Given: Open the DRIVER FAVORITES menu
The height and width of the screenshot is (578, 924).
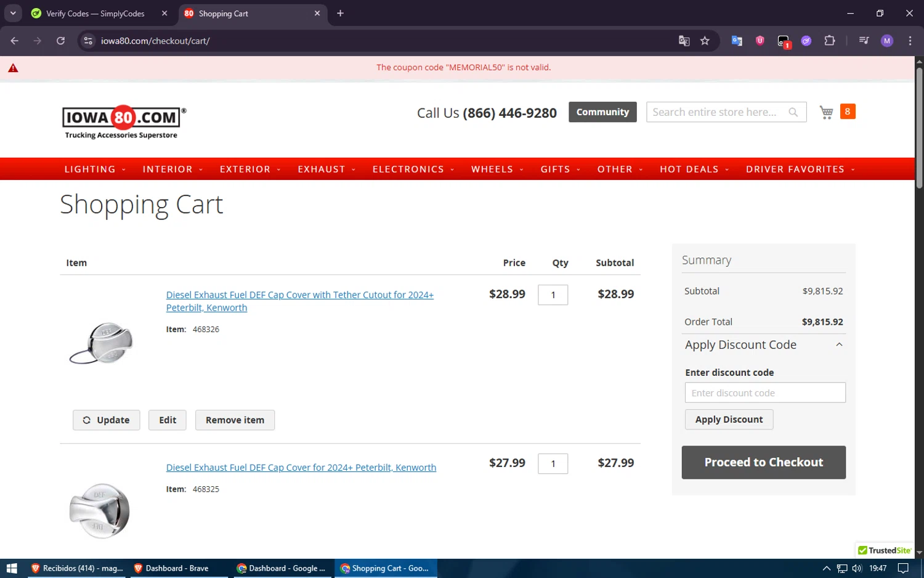Looking at the screenshot, I should (800, 169).
